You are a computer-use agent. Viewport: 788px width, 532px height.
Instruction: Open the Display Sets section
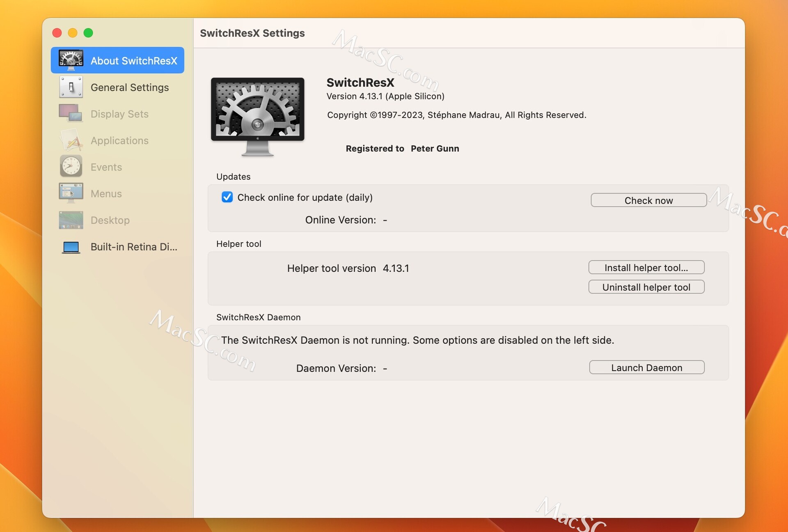click(119, 114)
